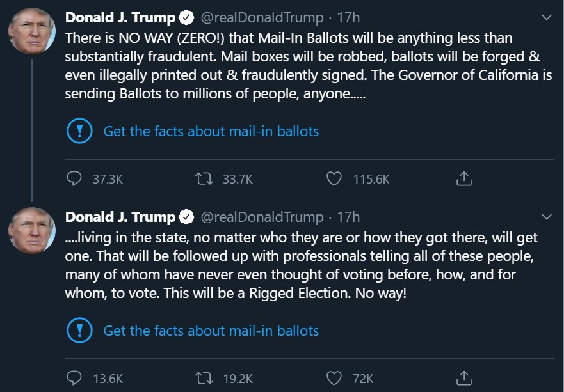The image size is (564, 392).
Task: Share the first tweet via share icon
Action: coord(463,180)
